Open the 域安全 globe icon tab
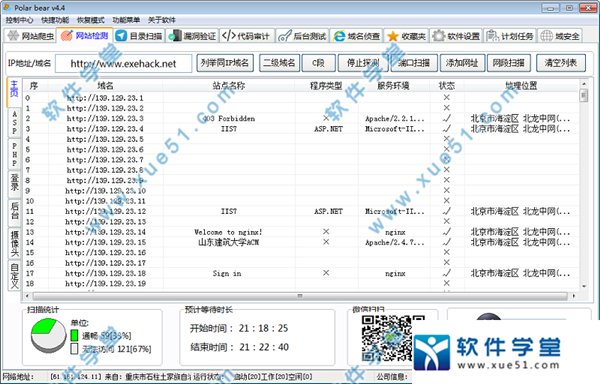The image size is (600, 384). (x=546, y=36)
